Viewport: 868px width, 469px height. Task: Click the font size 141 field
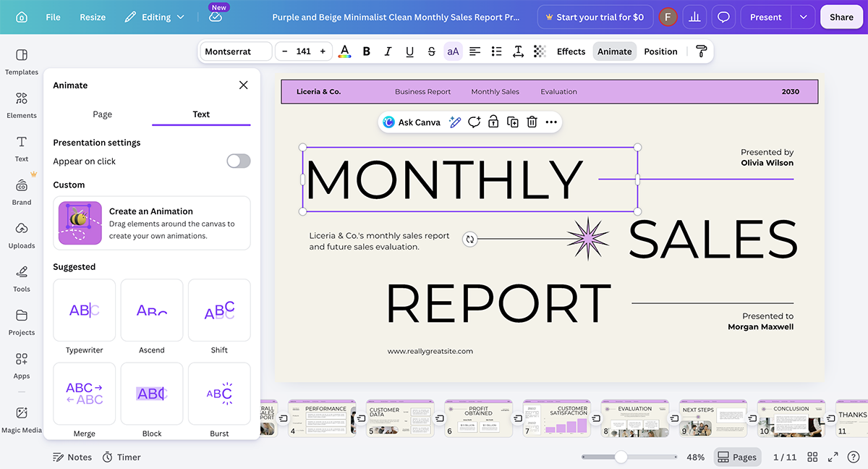tap(304, 51)
